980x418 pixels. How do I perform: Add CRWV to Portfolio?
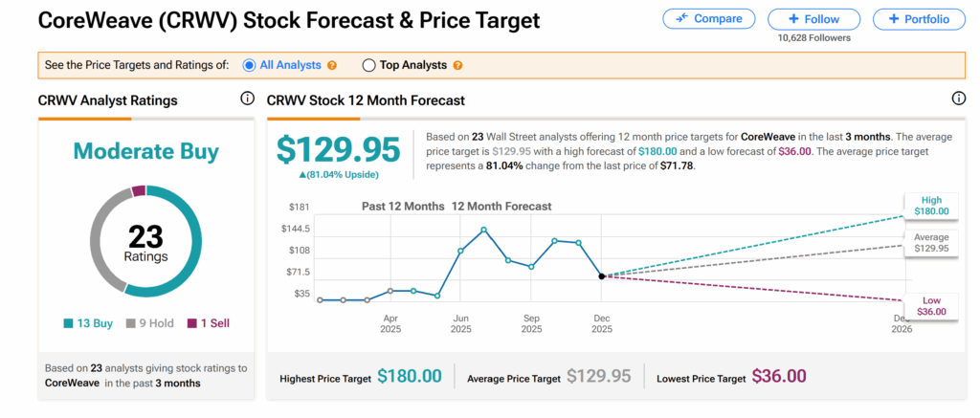[919, 19]
